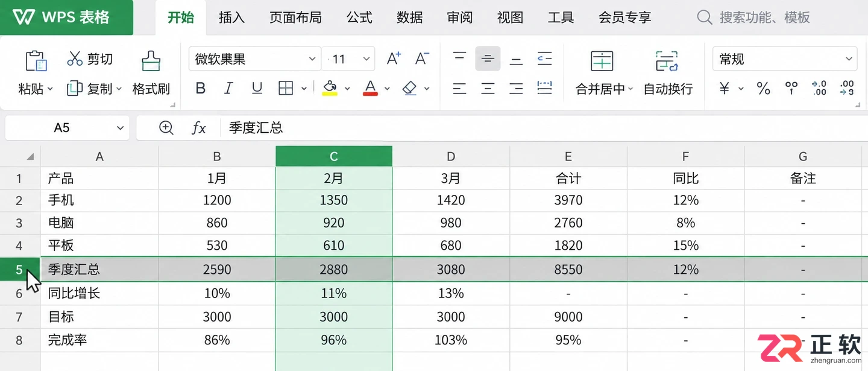Click the Cut (剪切) scissors button

click(90, 59)
